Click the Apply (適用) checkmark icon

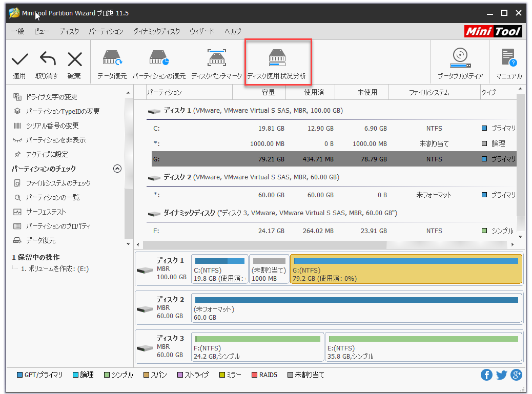coord(19,59)
